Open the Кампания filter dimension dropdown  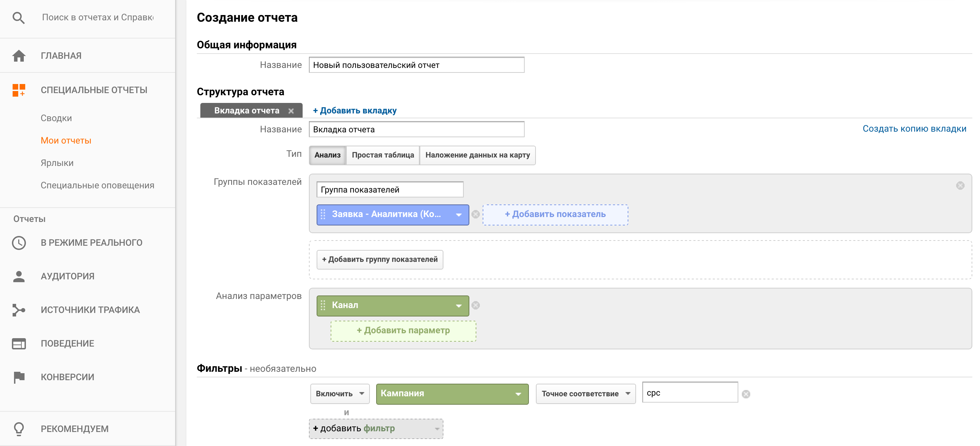click(452, 394)
